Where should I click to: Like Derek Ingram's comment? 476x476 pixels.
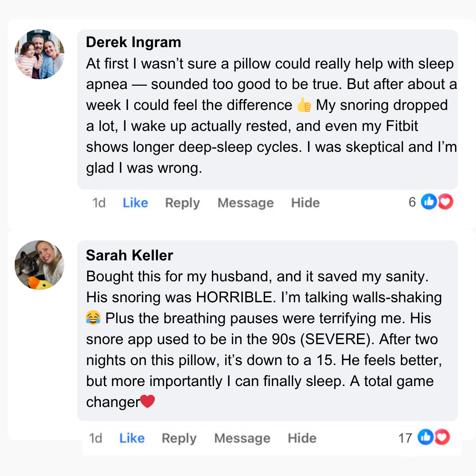tap(135, 203)
